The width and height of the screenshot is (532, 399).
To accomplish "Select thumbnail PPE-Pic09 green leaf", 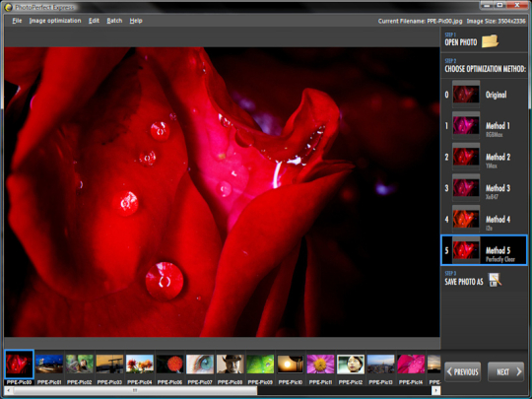I will (x=260, y=365).
